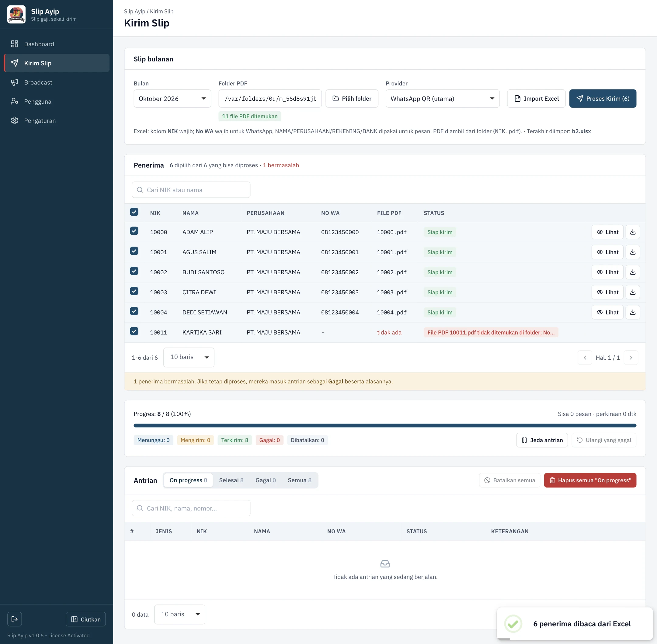
Task: Click Jeda antrian button
Action: click(x=542, y=440)
